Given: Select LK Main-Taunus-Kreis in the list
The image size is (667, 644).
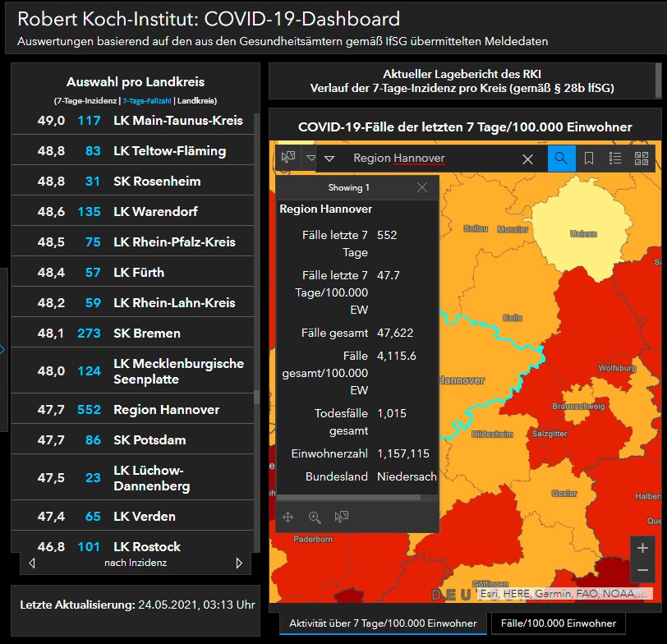Looking at the screenshot, I should pos(133,121).
